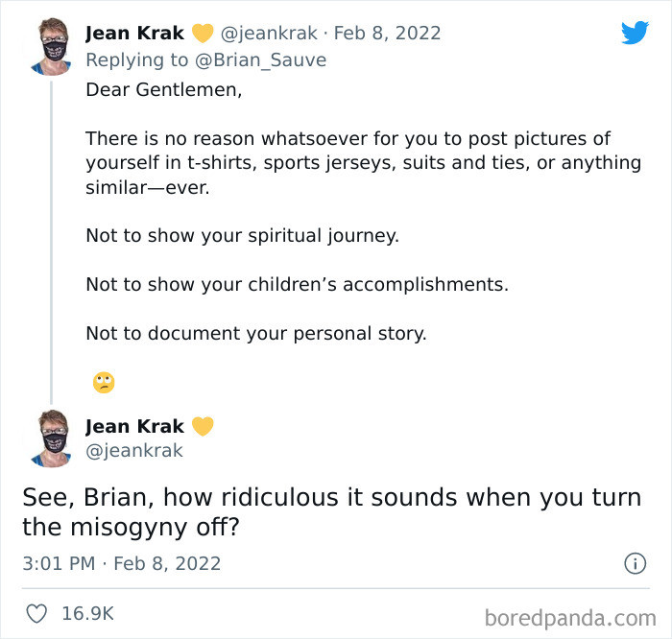
Task: Open Jean Krak's avatar on the second tweet
Action: [50, 439]
